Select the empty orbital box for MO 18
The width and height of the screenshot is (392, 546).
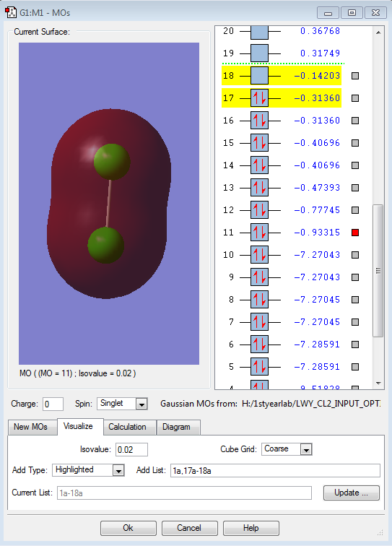tap(259, 76)
